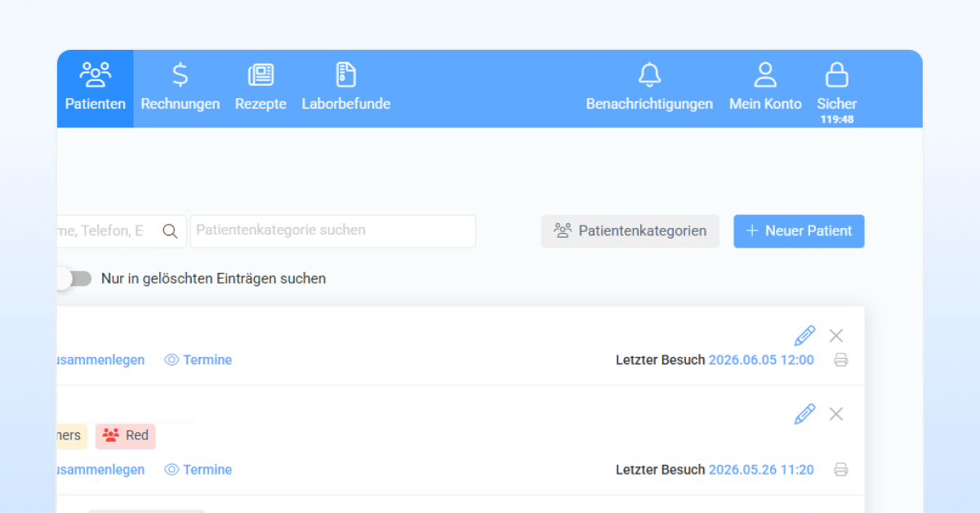
Task: Open the Patienten tab
Action: [x=96, y=88]
